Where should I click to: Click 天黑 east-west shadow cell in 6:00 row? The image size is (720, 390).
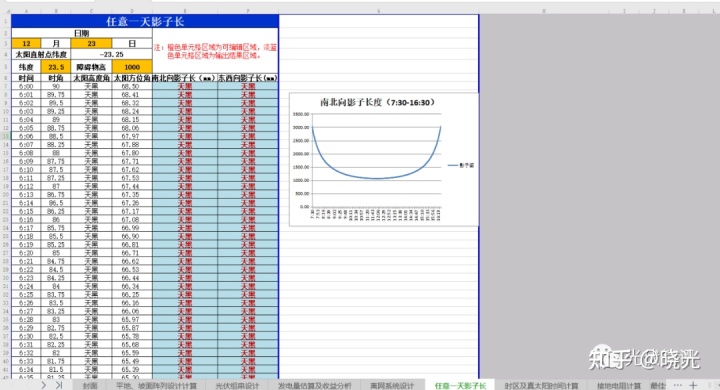click(248, 86)
